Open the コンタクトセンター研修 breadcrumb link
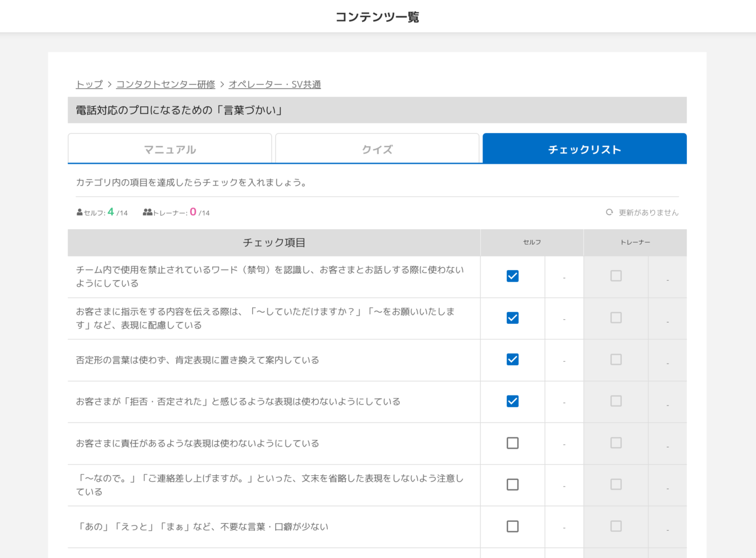 pyautogui.click(x=166, y=84)
